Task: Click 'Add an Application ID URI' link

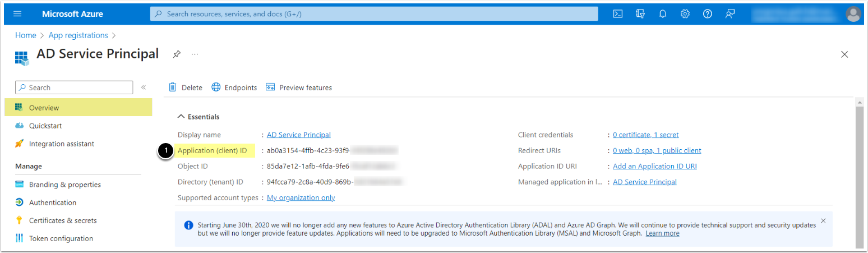Action: click(x=654, y=166)
